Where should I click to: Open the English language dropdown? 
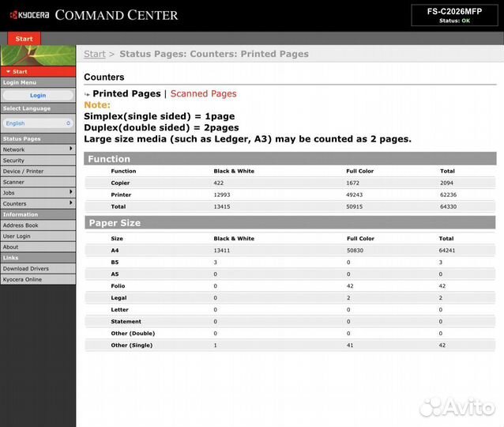[38, 123]
